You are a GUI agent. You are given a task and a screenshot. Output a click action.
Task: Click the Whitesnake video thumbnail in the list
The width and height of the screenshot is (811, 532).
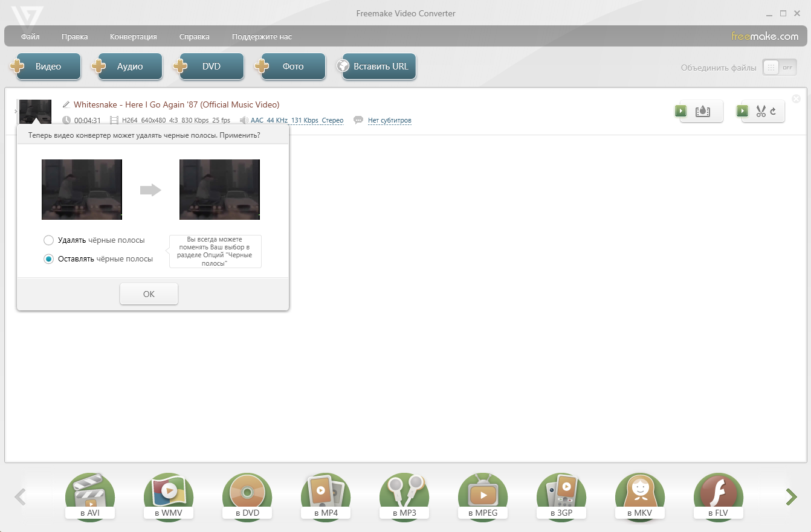tap(35, 112)
